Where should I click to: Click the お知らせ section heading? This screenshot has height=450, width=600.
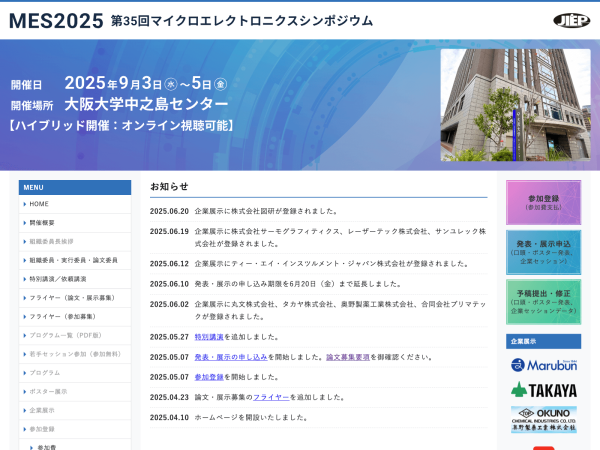[169, 186]
